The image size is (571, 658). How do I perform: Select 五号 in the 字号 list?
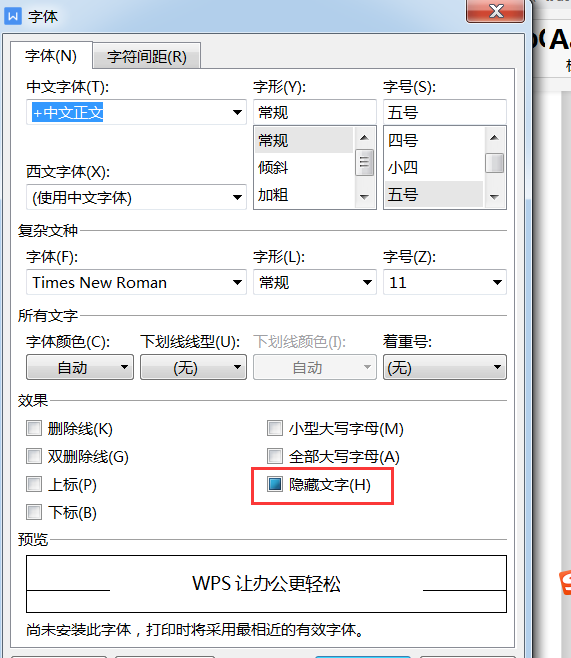(434, 195)
